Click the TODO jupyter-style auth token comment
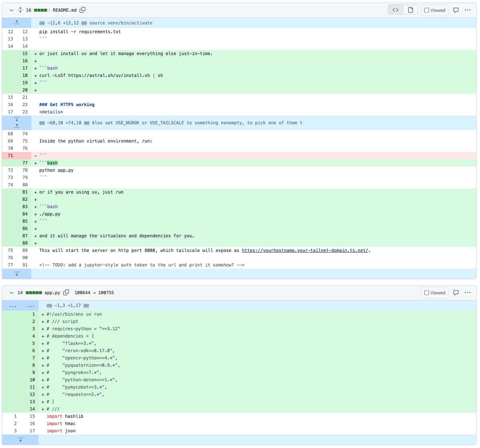The width and height of the screenshot is (480, 448). coord(142,265)
